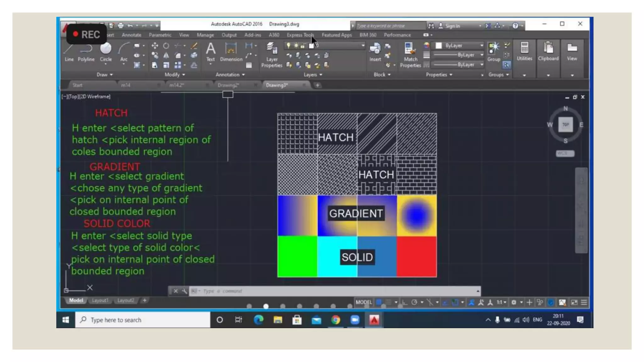Toggle MODEL space button in status bar
This screenshot has height=362, width=644.
(x=364, y=302)
